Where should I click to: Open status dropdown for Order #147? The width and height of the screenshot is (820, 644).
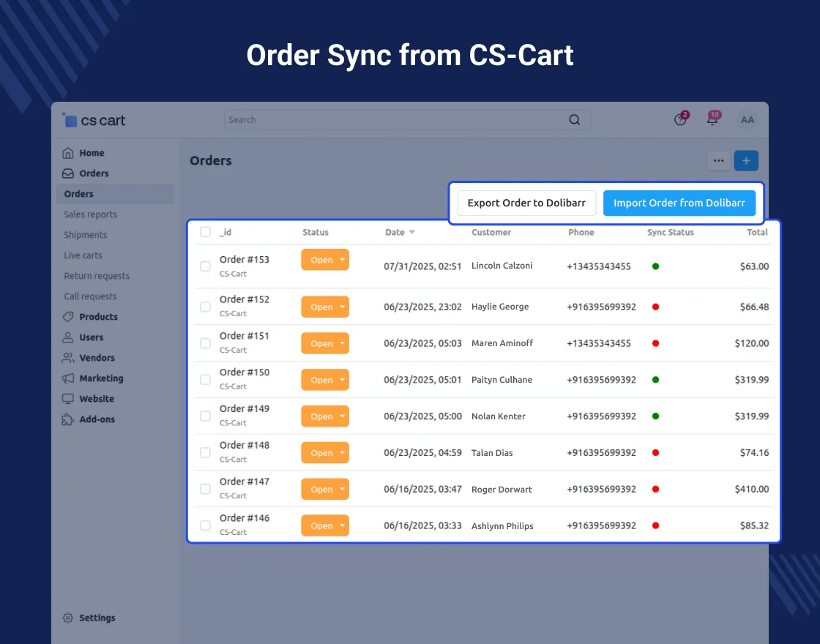click(342, 490)
